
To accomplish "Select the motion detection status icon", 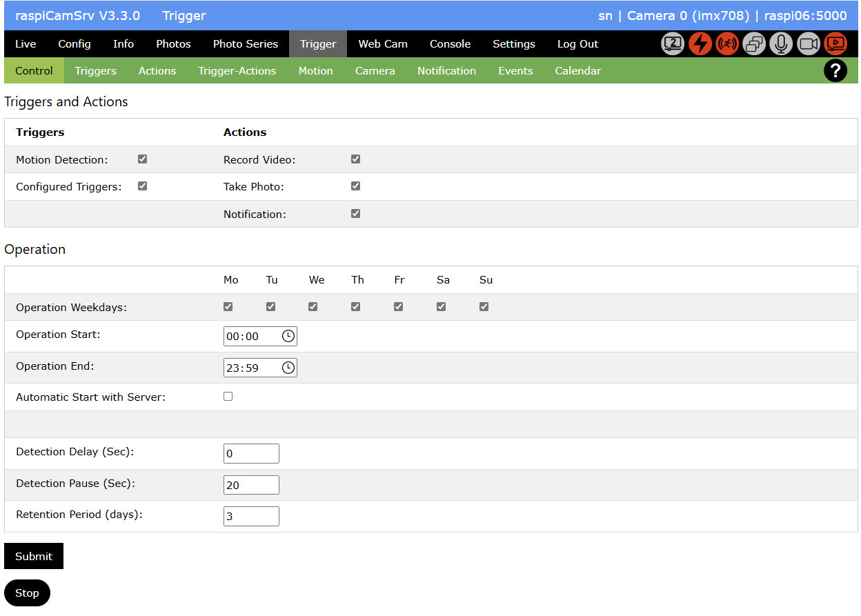I will pos(726,43).
